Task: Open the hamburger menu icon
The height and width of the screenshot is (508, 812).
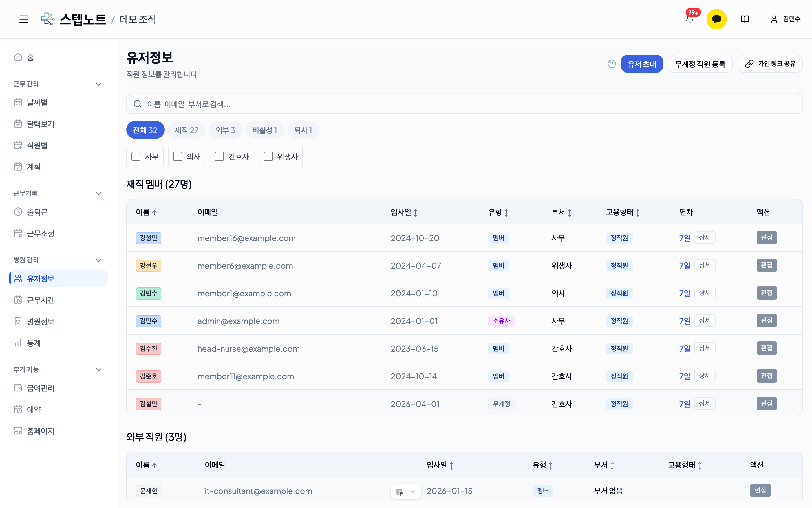Action: click(x=23, y=19)
